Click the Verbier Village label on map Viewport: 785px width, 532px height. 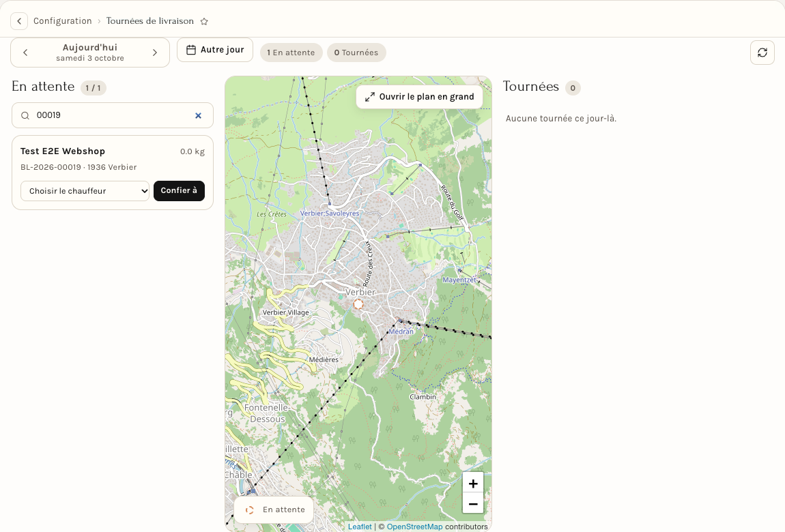(x=286, y=312)
